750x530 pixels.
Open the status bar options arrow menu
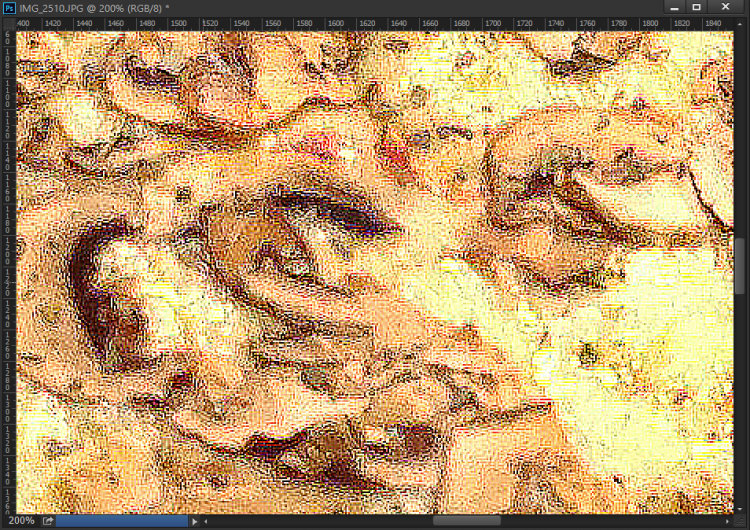194,521
